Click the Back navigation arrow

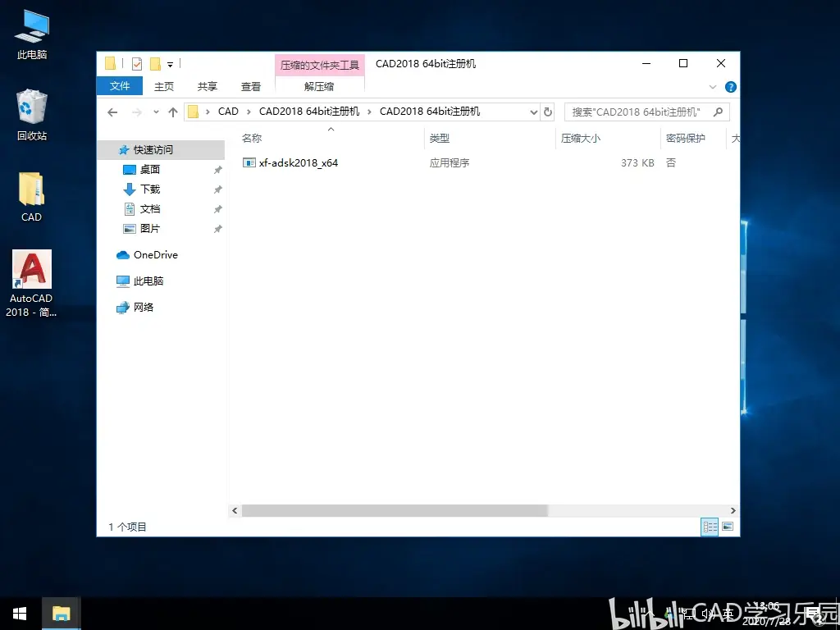(112, 112)
